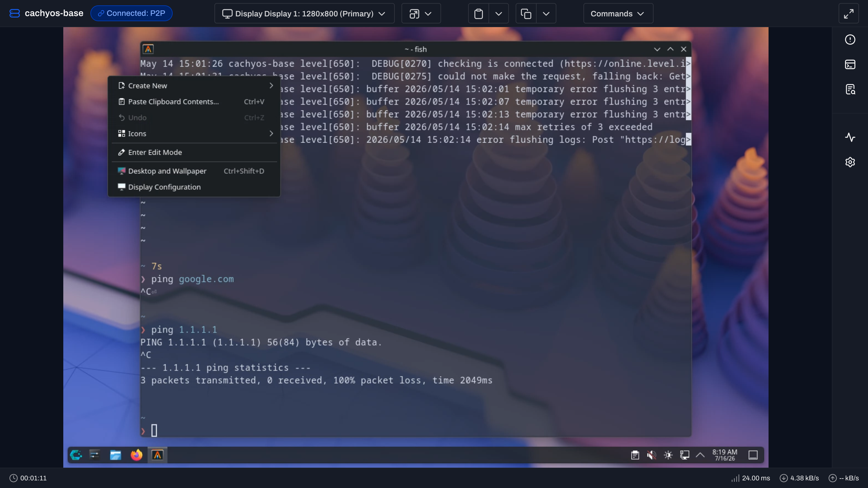Click the cachyos-base device icon
The image size is (868, 488).
coord(14,13)
